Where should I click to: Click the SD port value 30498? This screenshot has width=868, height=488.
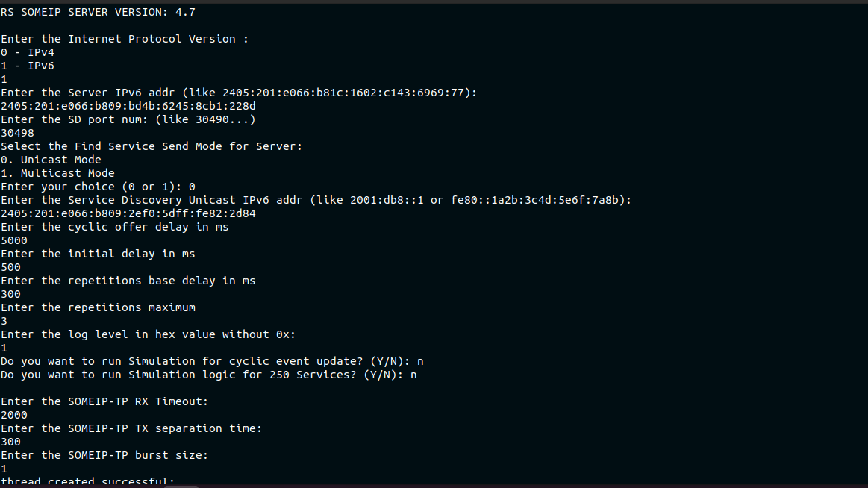tap(17, 133)
